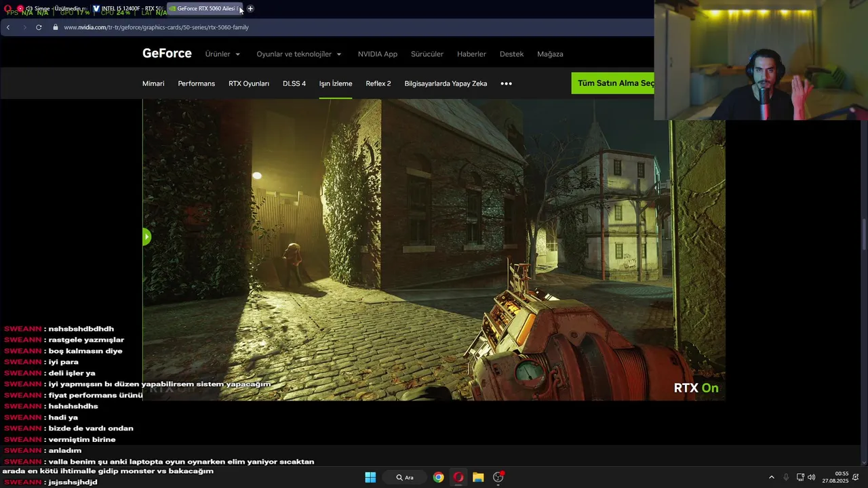
Task: Go forward to the next page
Action: tap(24, 27)
